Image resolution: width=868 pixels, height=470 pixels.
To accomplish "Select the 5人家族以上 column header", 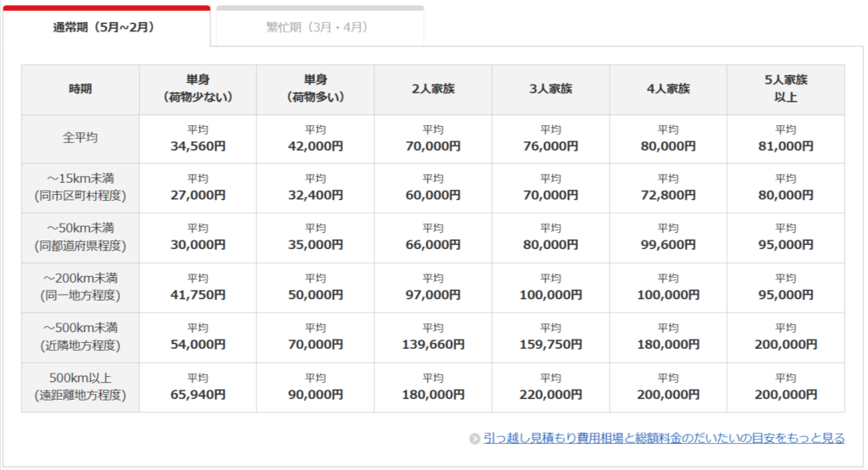I will pos(786,89).
